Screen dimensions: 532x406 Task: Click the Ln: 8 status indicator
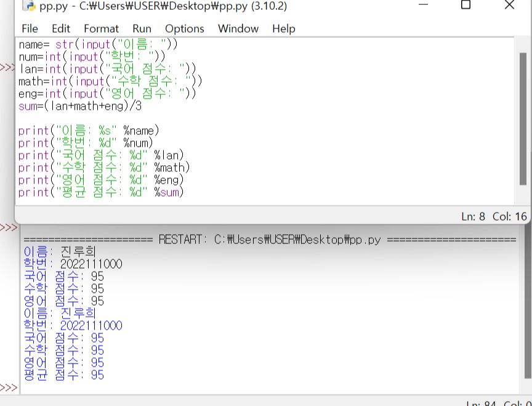[473, 216]
